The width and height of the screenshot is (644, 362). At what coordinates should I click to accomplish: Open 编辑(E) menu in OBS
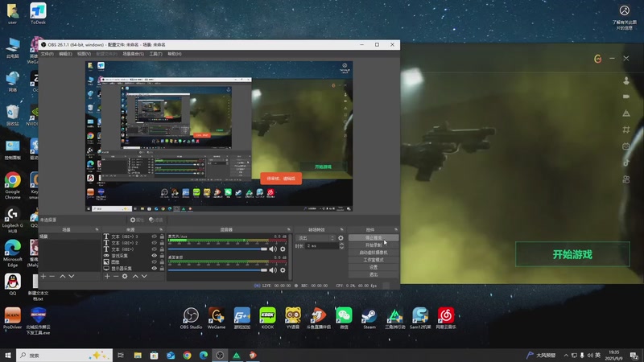(x=65, y=54)
